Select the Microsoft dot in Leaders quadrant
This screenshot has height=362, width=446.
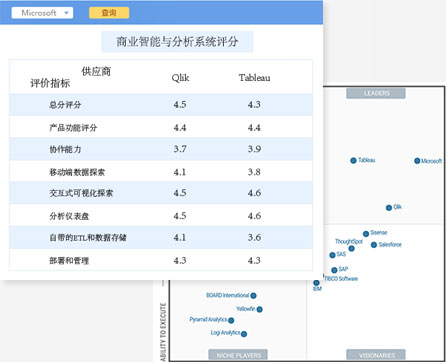(417, 161)
